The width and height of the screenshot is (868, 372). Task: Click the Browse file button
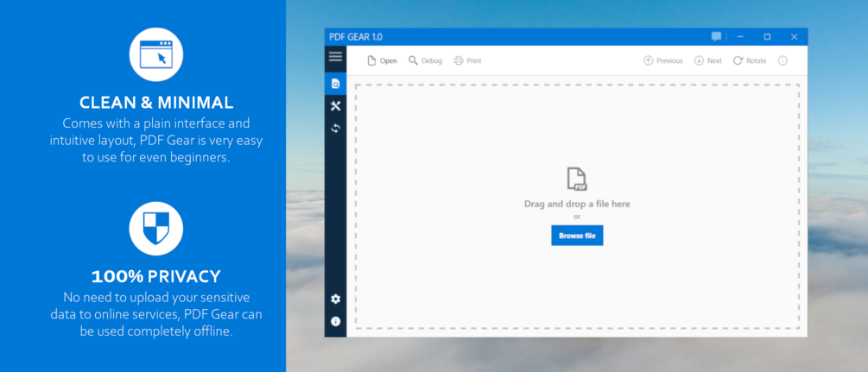pos(578,236)
